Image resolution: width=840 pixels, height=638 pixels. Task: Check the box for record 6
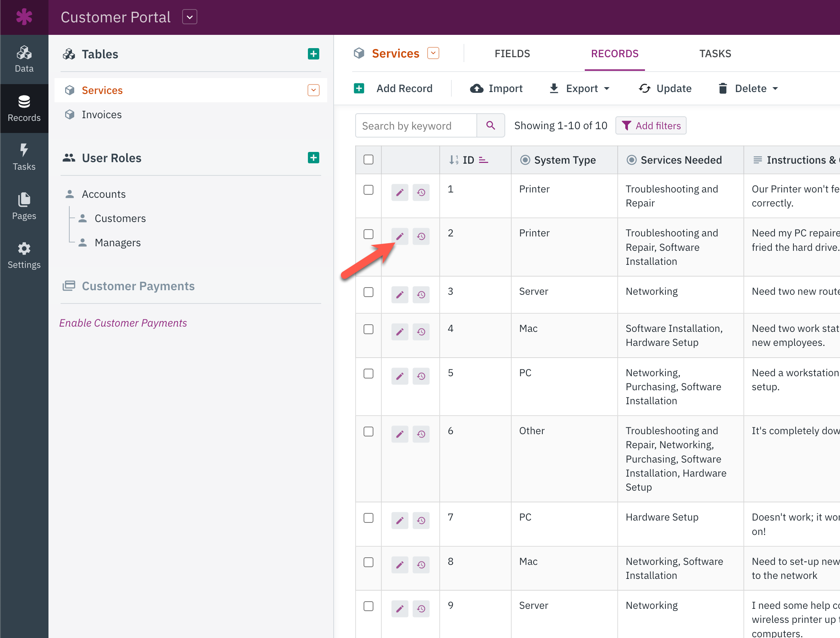[368, 431]
